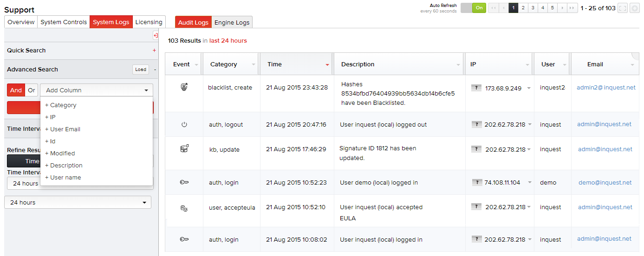The image size is (644, 256).
Task: Click the logout power event icon
Action: coord(184,124)
